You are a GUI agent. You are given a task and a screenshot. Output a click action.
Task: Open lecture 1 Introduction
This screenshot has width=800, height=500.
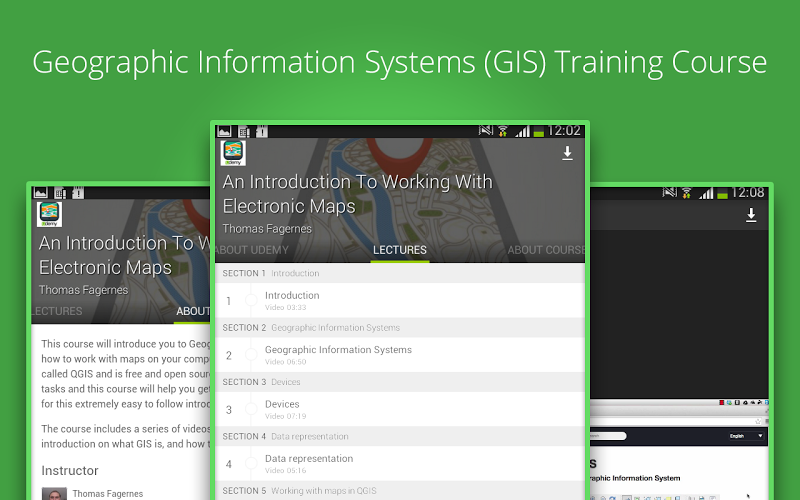(x=400, y=300)
